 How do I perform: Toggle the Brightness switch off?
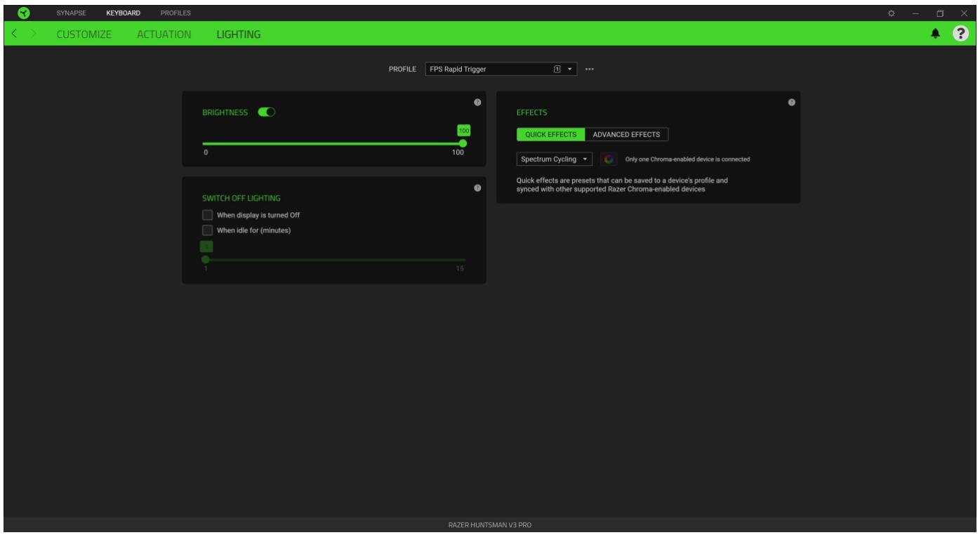[266, 112]
